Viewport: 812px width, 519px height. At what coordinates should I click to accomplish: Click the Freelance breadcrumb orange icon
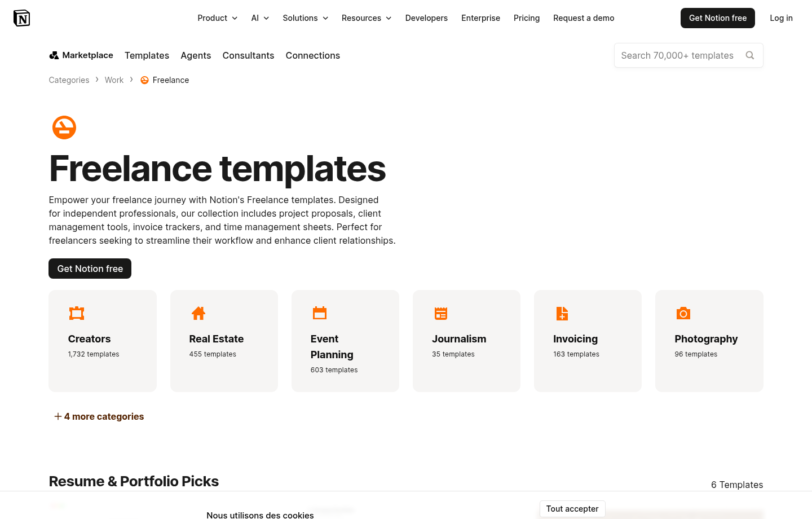tap(144, 80)
